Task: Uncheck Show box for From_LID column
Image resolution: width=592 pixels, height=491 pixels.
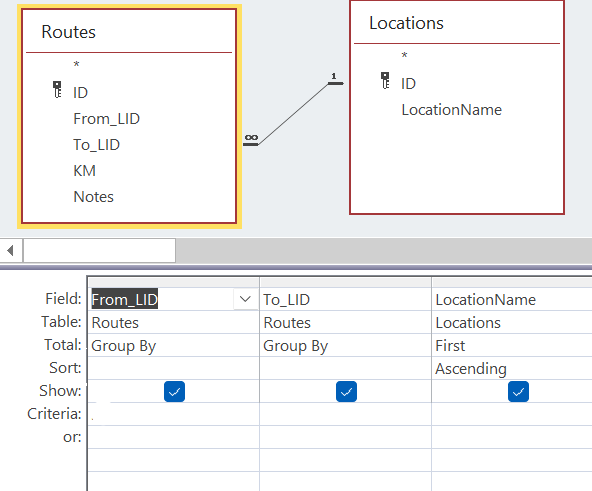Action: pyautogui.click(x=174, y=392)
